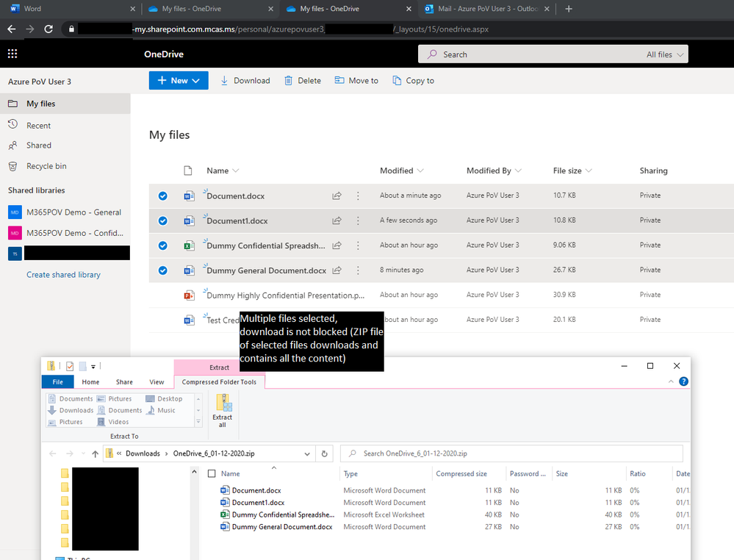This screenshot has height=560, width=734.
Task: Expand the Extract To locations list
Action: (x=198, y=422)
